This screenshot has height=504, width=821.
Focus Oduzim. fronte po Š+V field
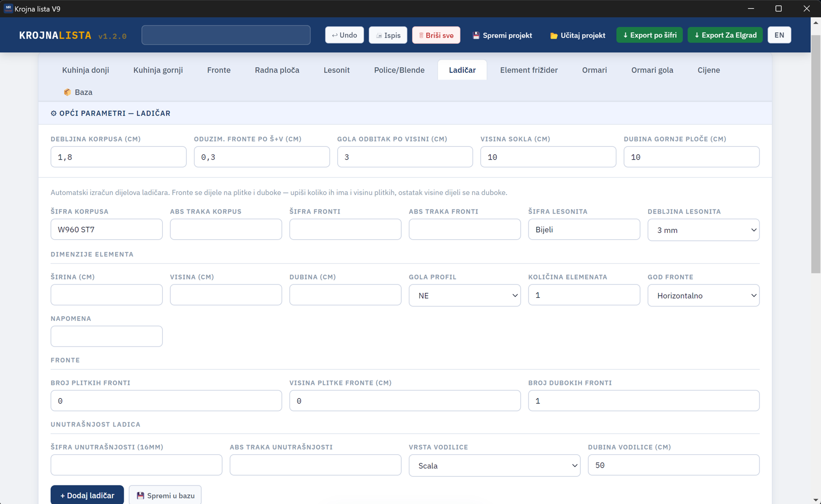262,157
